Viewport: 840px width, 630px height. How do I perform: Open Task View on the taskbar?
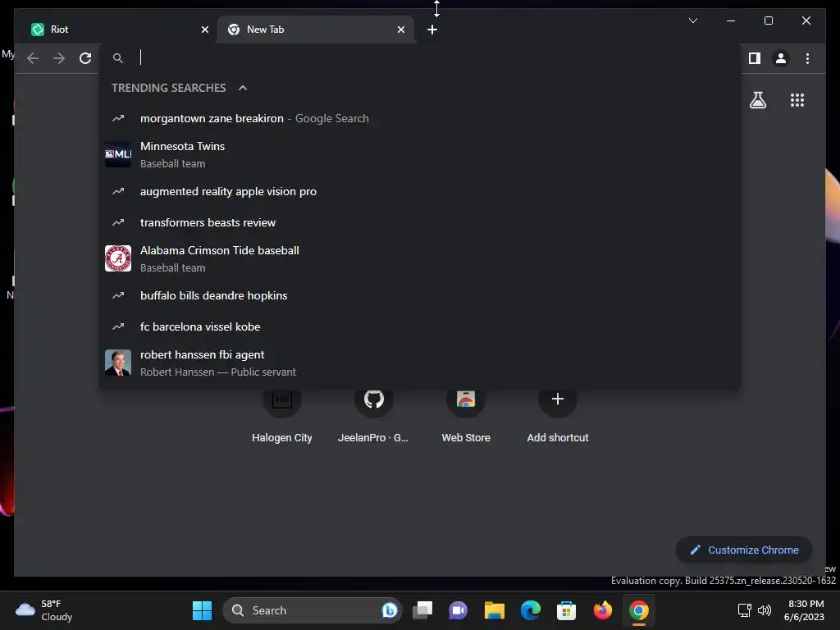pos(422,610)
